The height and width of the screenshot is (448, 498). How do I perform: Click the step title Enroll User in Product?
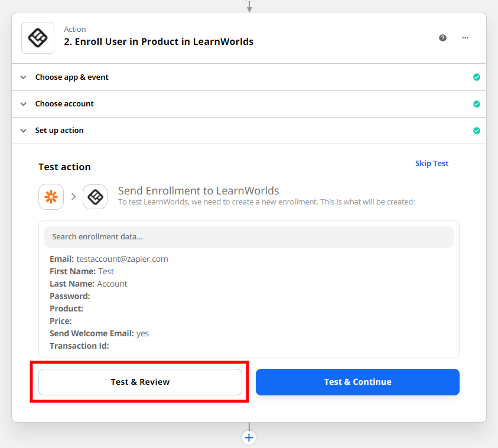[x=158, y=42]
